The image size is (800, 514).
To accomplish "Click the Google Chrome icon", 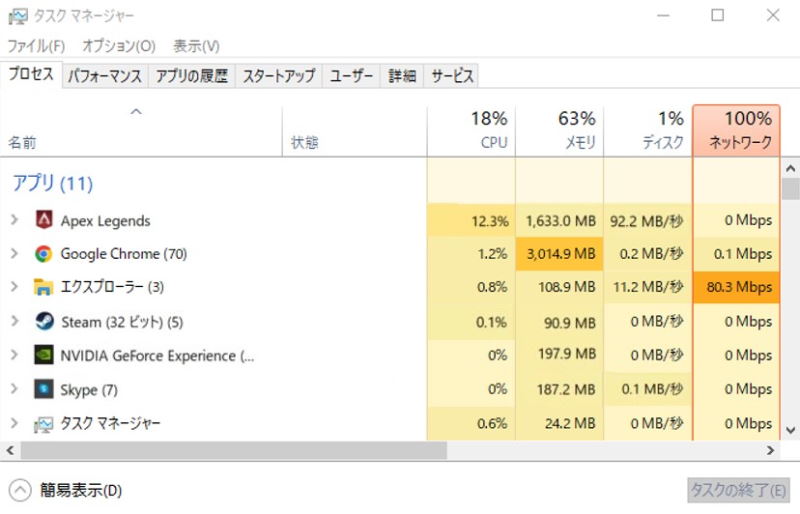I will tap(44, 254).
